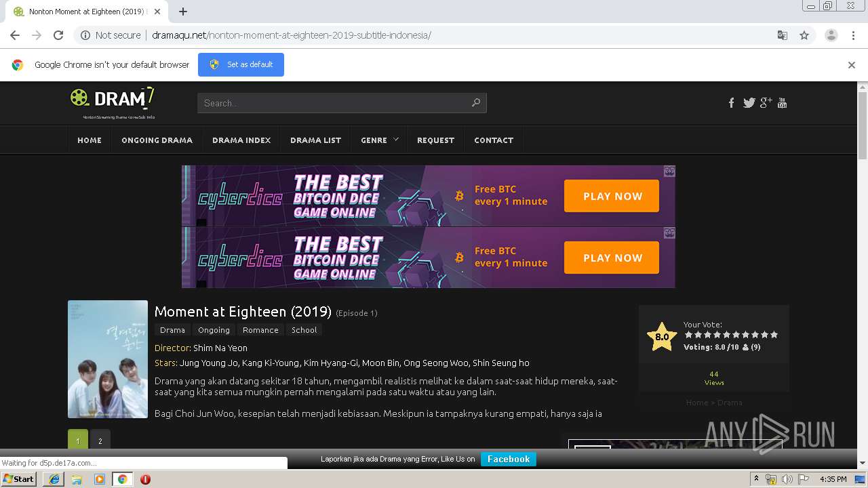Reload the current page
Viewport: 868px width, 488px height.
58,35
